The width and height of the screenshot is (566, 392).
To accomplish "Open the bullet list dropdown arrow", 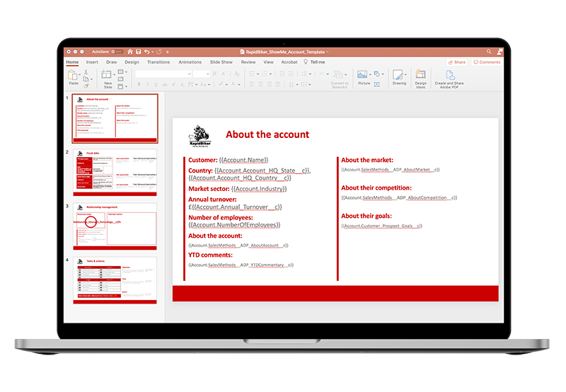I will pos(258,74).
